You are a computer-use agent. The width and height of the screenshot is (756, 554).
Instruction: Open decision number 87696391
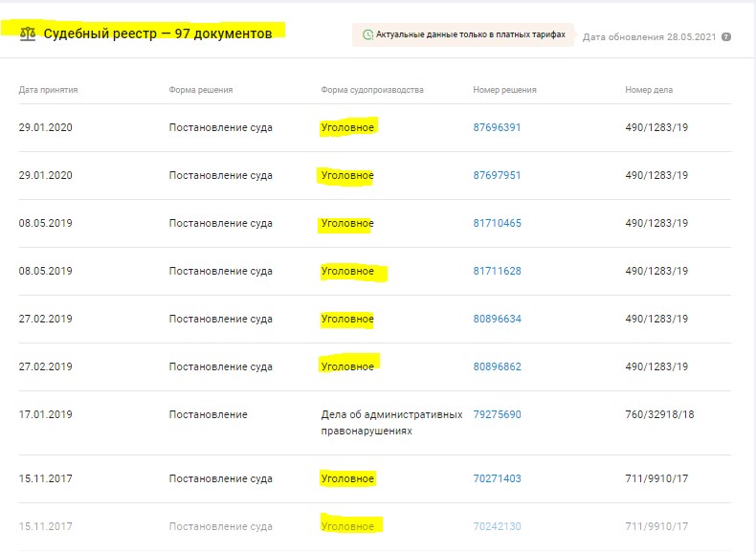(x=497, y=128)
